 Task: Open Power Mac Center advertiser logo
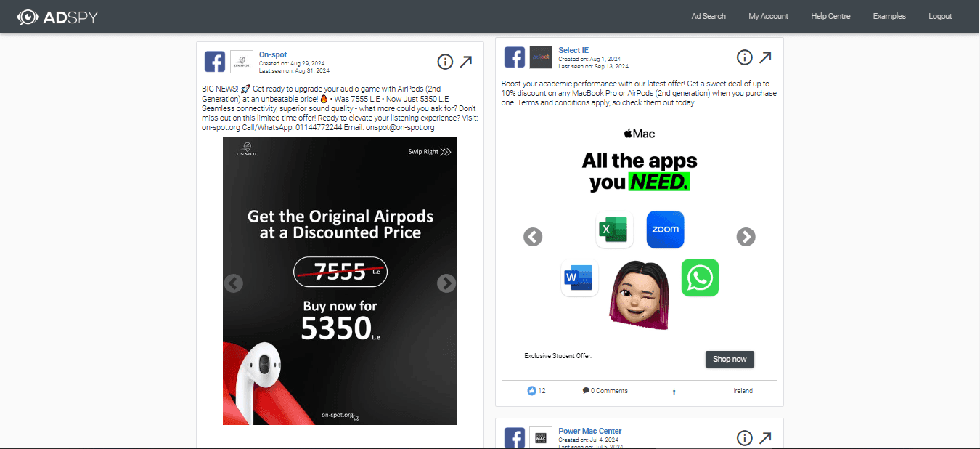click(541, 438)
